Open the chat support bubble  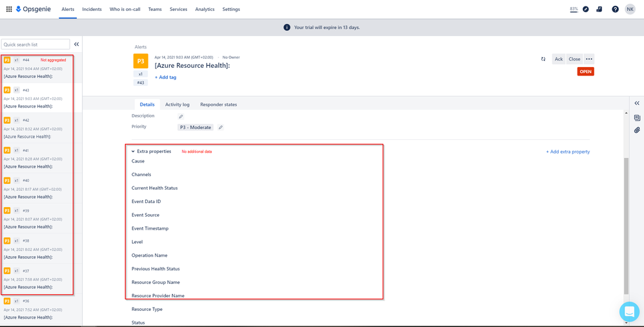(629, 312)
